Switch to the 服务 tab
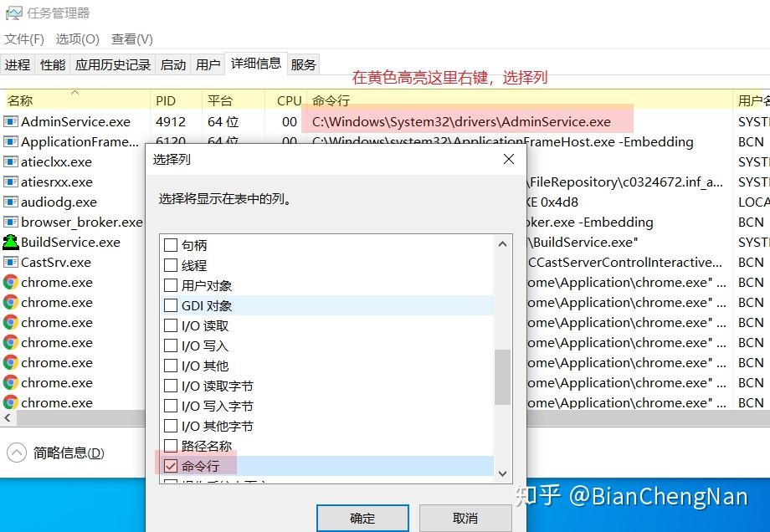Image resolution: width=770 pixels, height=532 pixels. point(303,64)
